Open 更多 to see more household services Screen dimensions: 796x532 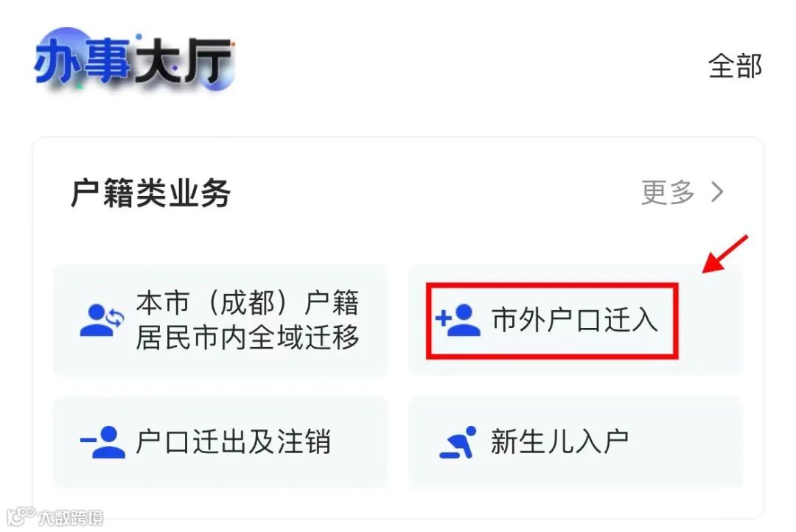click(x=668, y=192)
